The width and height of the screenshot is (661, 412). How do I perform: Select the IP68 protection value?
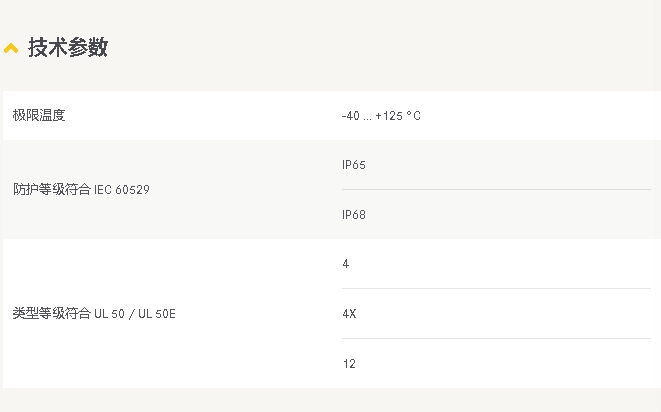click(x=354, y=214)
